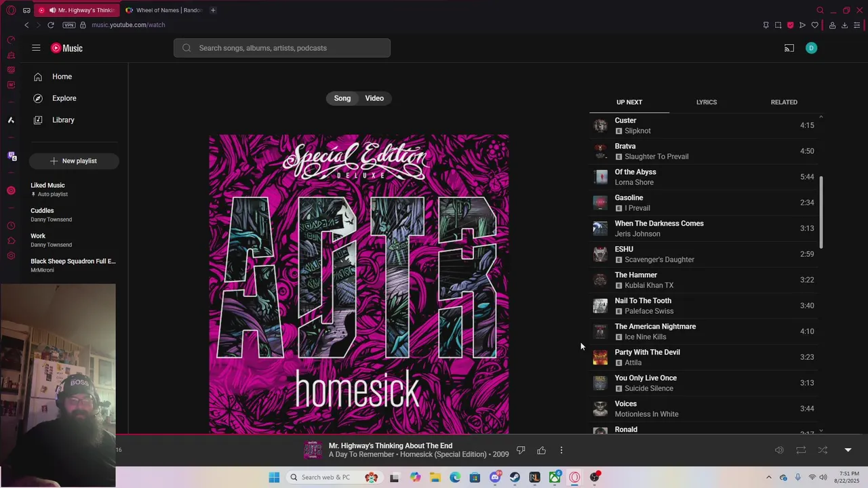Play Custer by Slipknot from queue
Screen dimensions: 868x488
click(703, 125)
